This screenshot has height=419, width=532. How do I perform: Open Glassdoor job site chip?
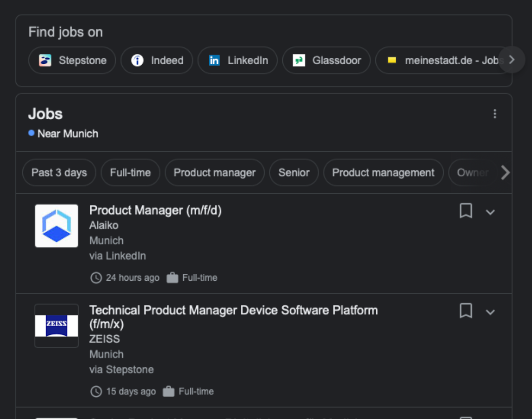326,61
